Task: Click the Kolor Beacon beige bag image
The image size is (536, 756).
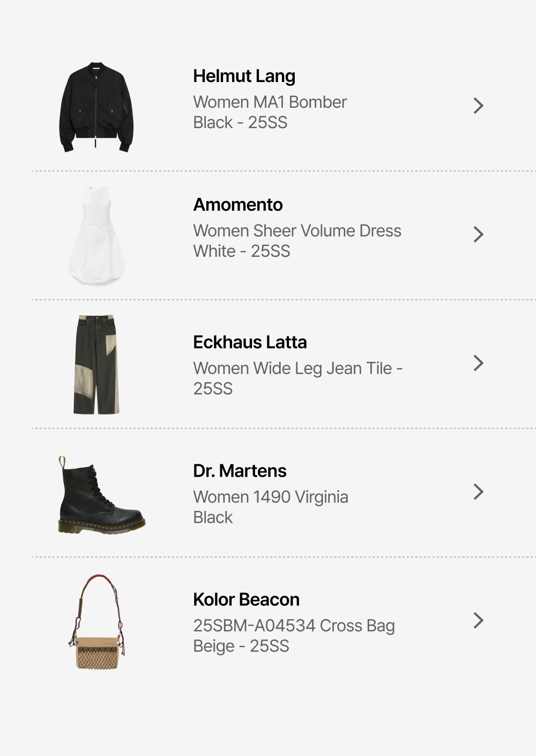Action: click(x=97, y=622)
